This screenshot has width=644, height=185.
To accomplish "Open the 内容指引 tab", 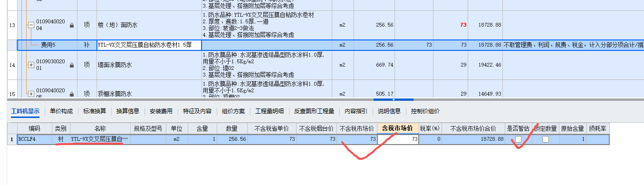I will pyautogui.click(x=356, y=111).
